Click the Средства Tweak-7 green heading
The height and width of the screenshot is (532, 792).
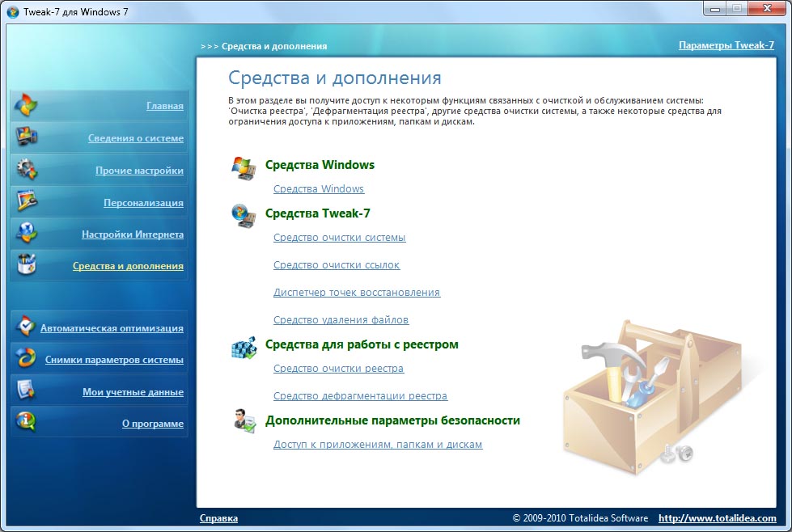tap(318, 213)
